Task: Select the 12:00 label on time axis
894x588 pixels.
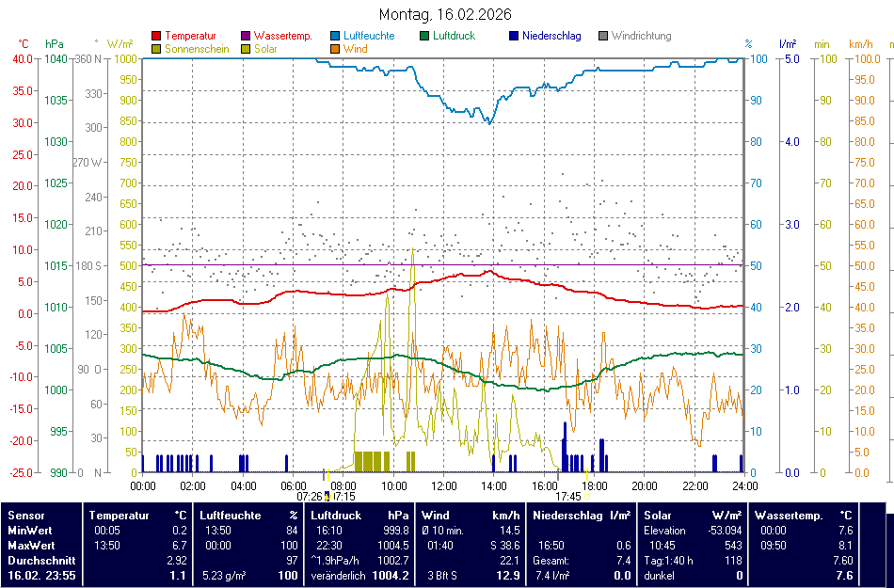Action: tap(443, 486)
